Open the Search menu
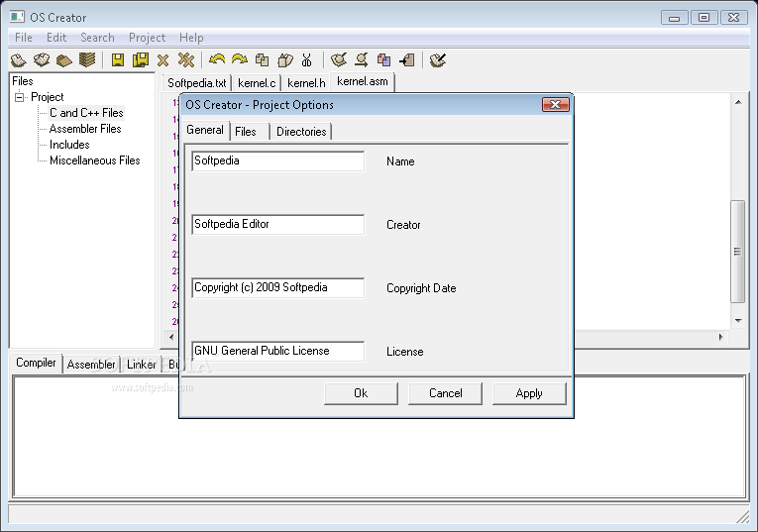The height and width of the screenshot is (532, 758). coord(97,38)
